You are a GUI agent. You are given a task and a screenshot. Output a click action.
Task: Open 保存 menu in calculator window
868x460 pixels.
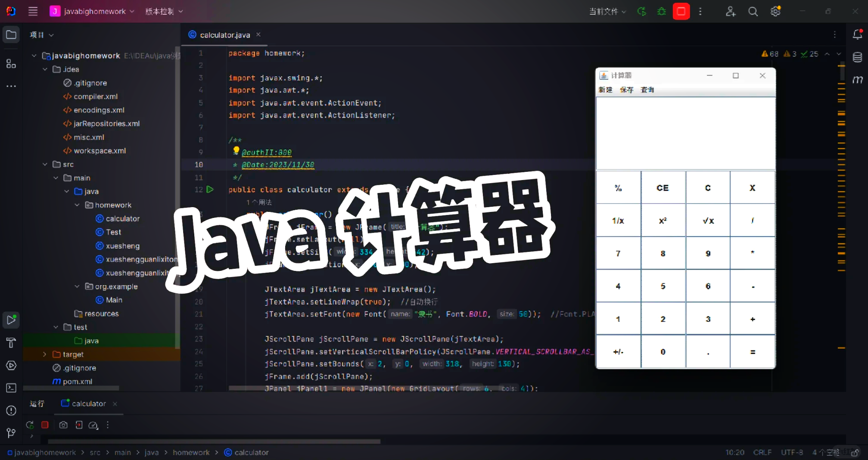click(627, 90)
